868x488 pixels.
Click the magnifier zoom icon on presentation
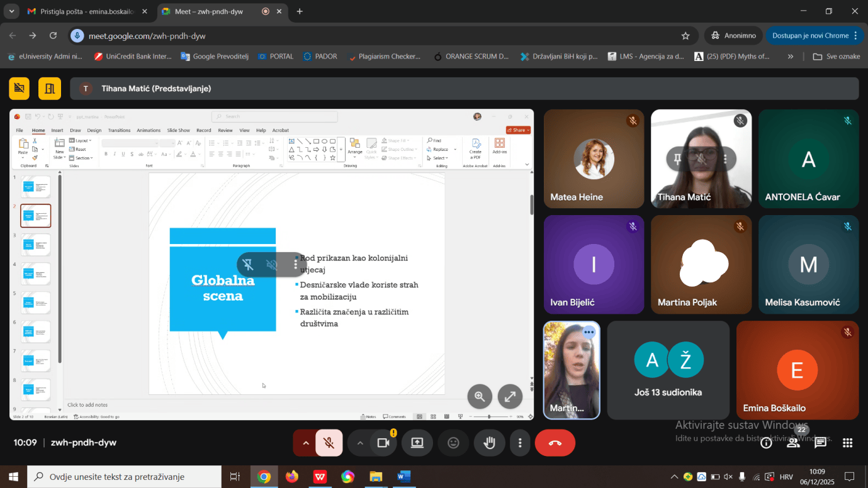(x=480, y=396)
